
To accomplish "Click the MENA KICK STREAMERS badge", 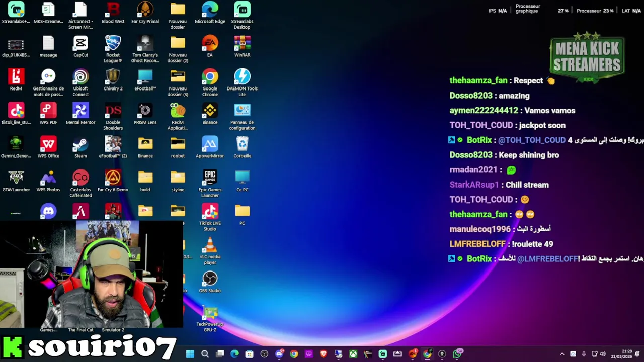I will [588, 58].
